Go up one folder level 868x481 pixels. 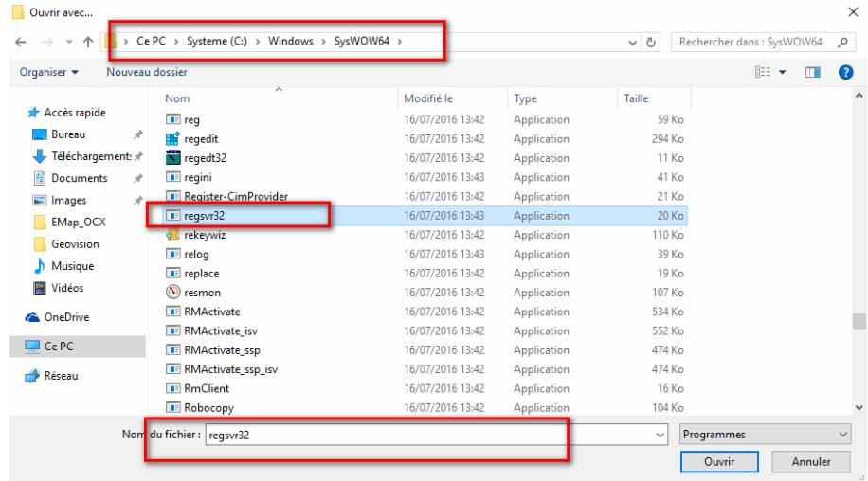[x=88, y=42]
